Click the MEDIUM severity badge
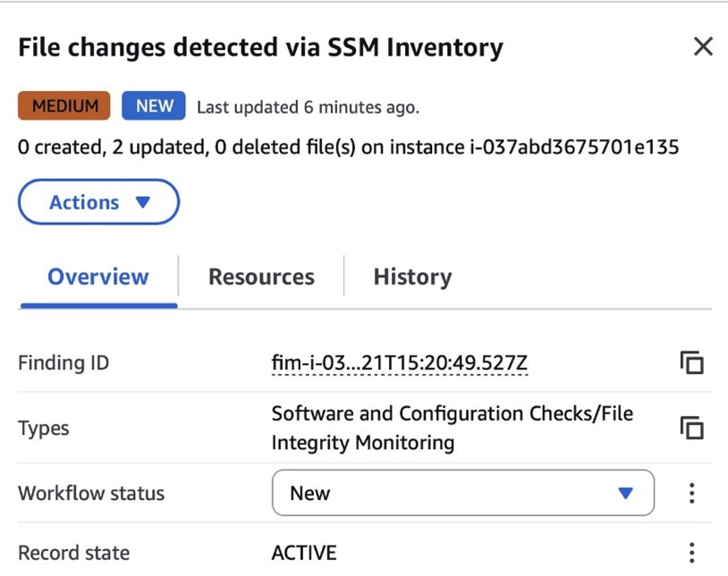This screenshot has width=728, height=576. (x=63, y=106)
